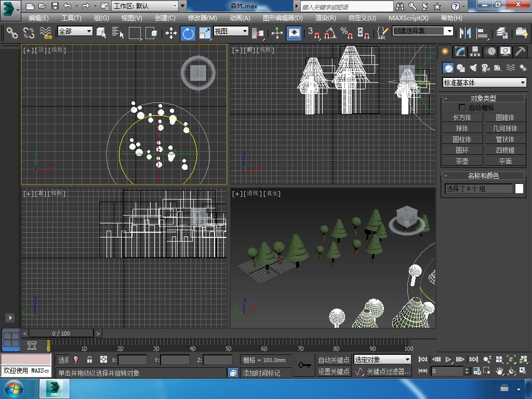The width and height of the screenshot is (532, 399).
Task: Click the 茶壶 teapot button
Action: (462, 161)
